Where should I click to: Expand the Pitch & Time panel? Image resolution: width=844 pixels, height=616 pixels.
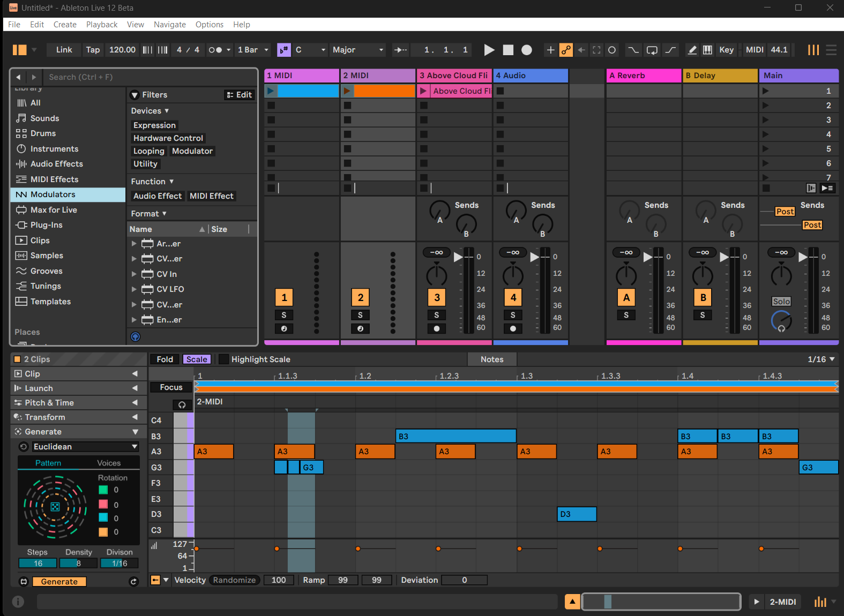point(135,403)
